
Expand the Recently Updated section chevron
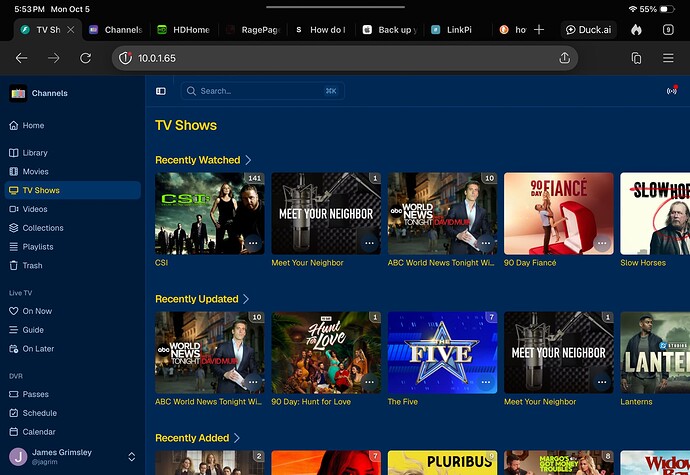pos(246,299)
